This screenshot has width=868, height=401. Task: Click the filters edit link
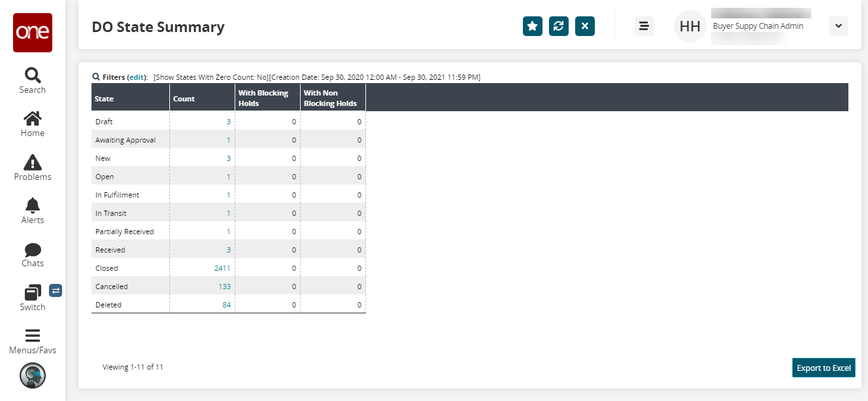point(137,77)
